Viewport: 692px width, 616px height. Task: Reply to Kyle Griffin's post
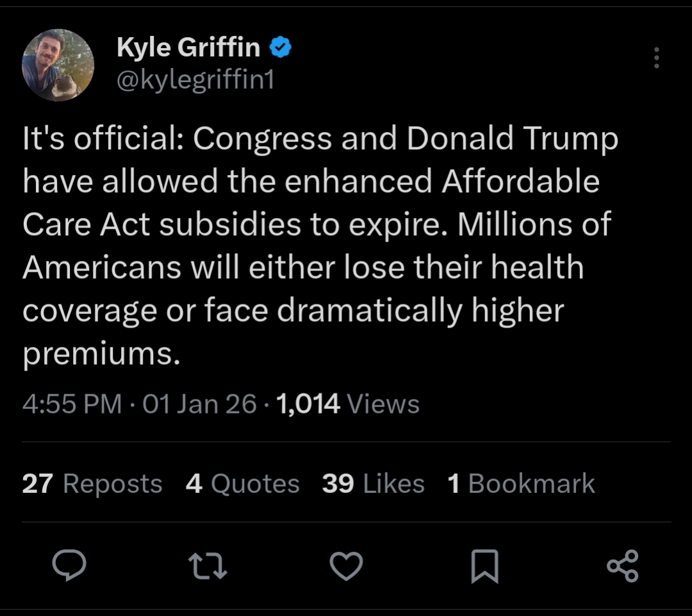69,565
